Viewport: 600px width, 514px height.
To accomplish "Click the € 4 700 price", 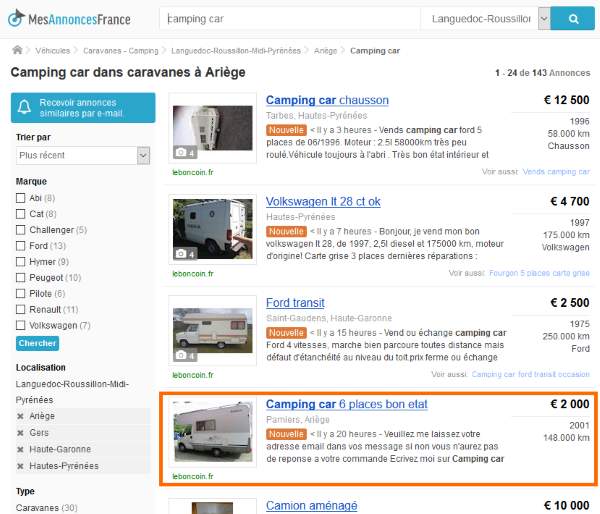I will coord(569,201).
